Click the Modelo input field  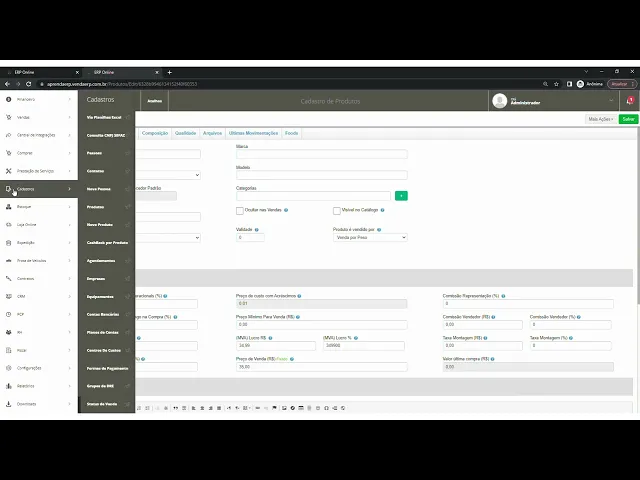tap(322, 175)
